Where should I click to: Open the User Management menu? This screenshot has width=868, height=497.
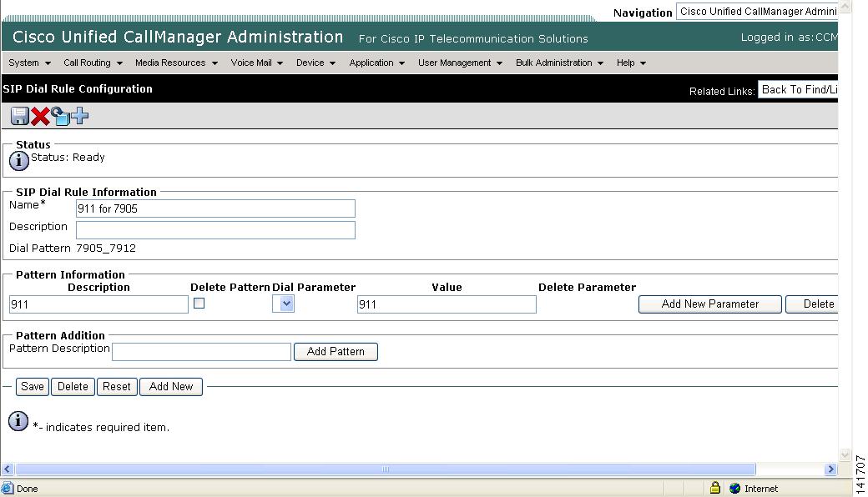[460, 63]
